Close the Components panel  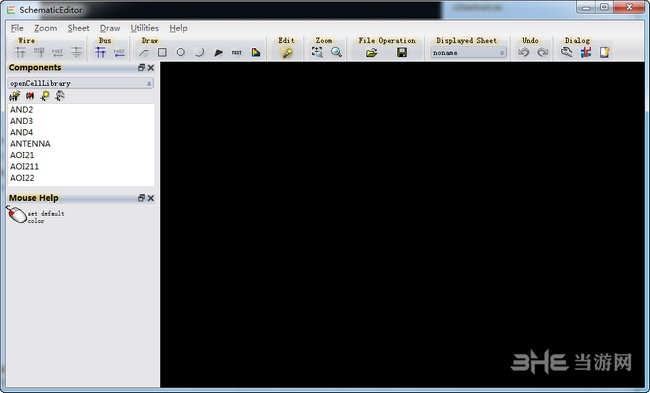click(x=151, y=68)
